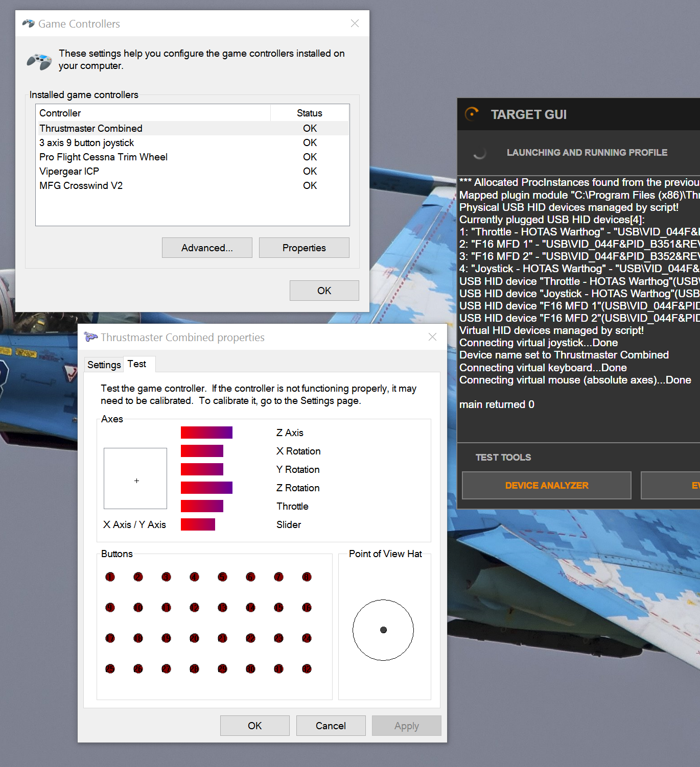The height and width of the screenshot is (767, 700).
Task: Click the Throttle indicator bar
Action: [x=202, y=506]
